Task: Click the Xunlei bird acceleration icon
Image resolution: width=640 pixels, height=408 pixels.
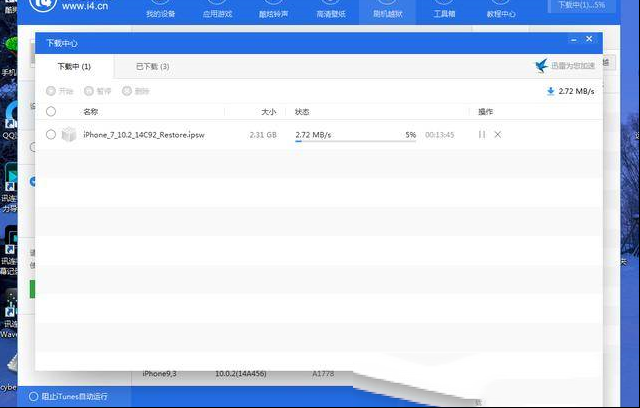Action: click(542, 65)
